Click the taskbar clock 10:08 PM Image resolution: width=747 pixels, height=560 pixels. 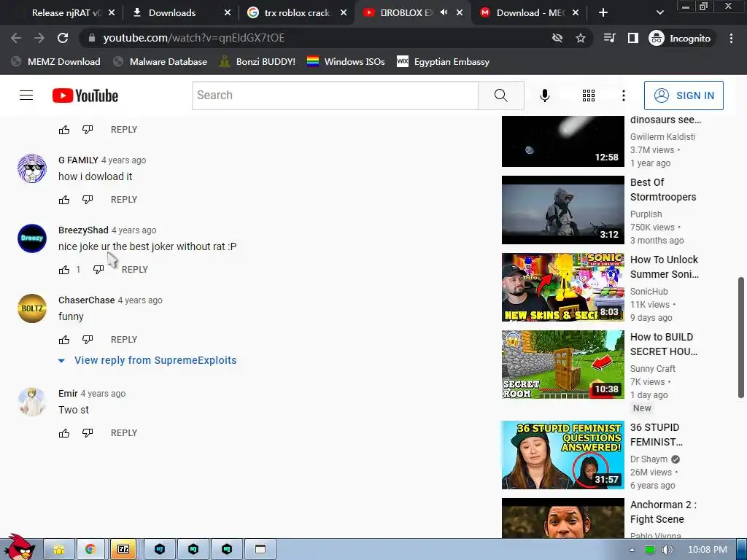pyautogui.click(x=708, y=550)
